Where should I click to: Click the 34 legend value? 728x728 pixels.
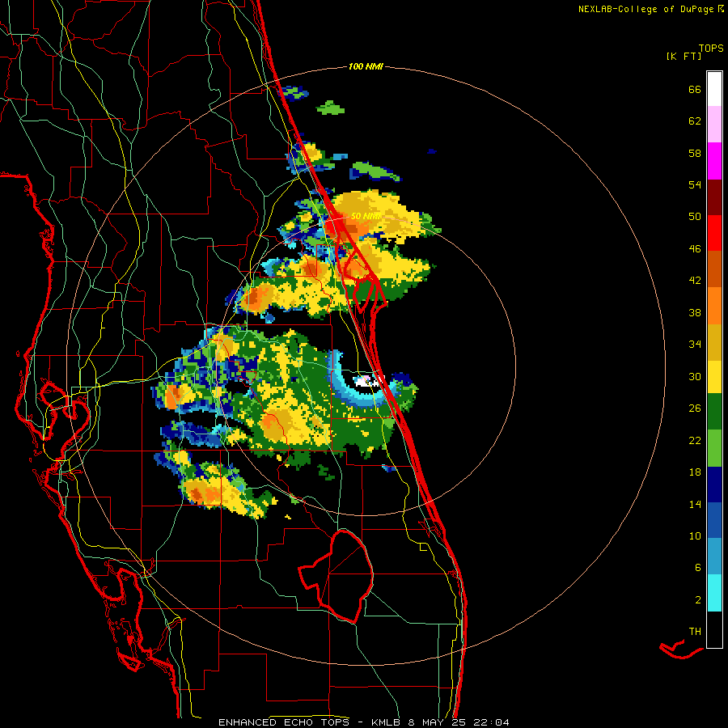(695, 345)
